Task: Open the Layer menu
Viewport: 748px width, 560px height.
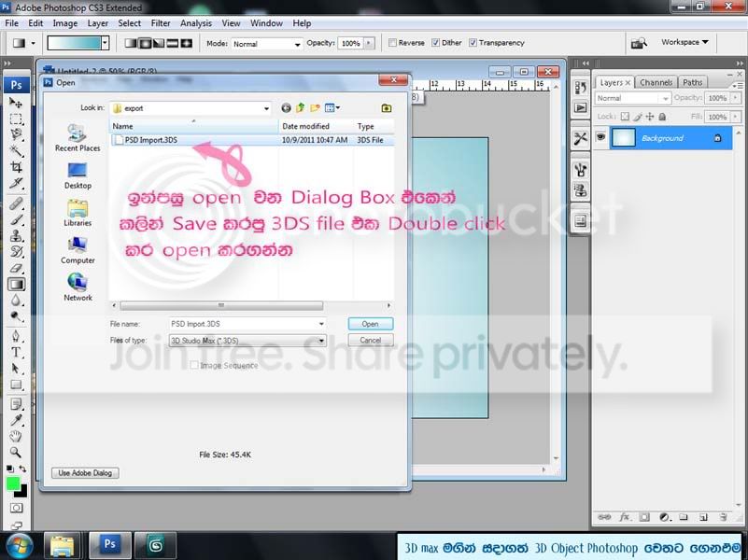Action: [x=97, y=23]
